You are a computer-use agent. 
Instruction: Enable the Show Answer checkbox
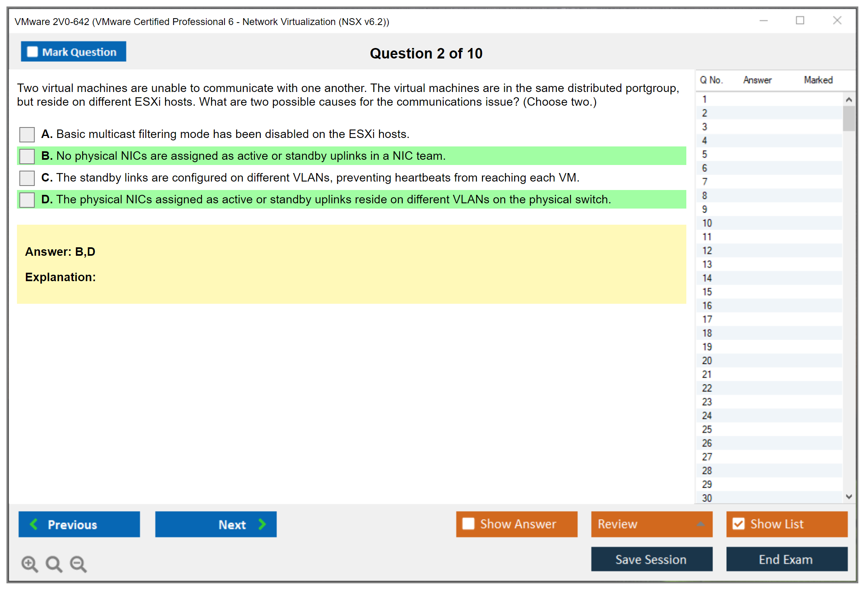(x=468, y=524)
